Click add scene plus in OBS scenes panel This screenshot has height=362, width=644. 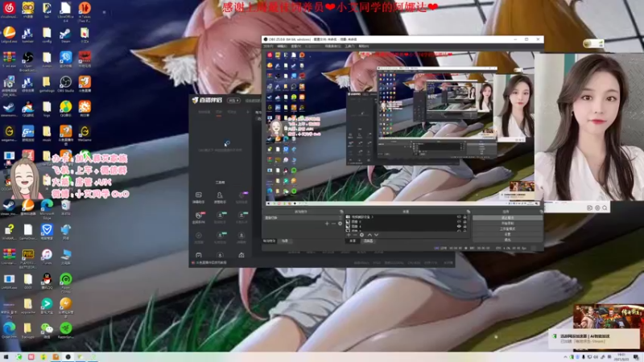click(327, 224)
